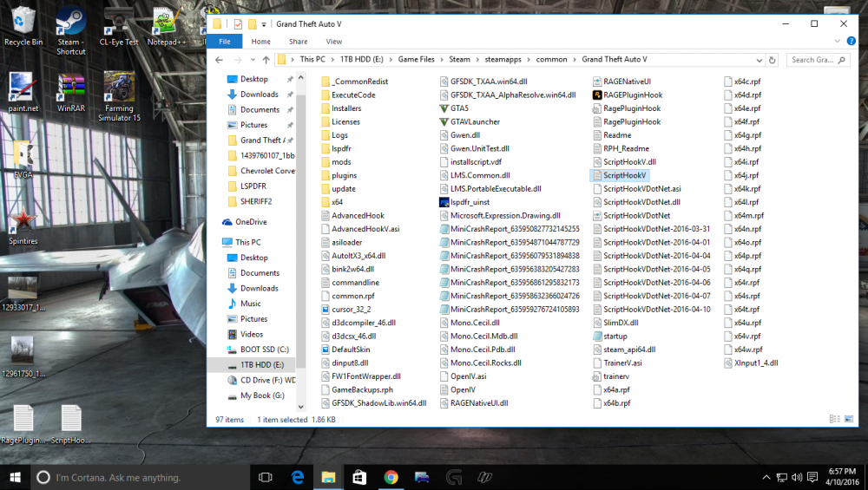Click the Search Grand Theft Auto V box

tap(818, 60)
